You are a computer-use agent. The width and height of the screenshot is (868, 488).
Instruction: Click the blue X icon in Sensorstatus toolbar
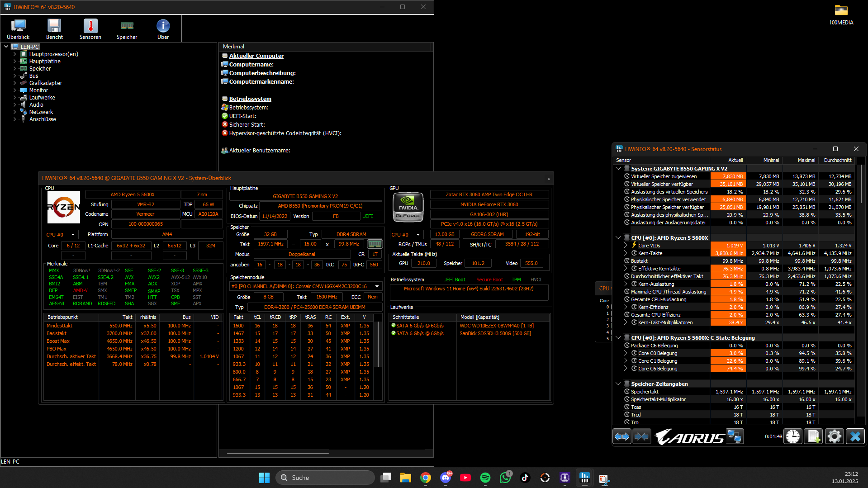point(855,436)
